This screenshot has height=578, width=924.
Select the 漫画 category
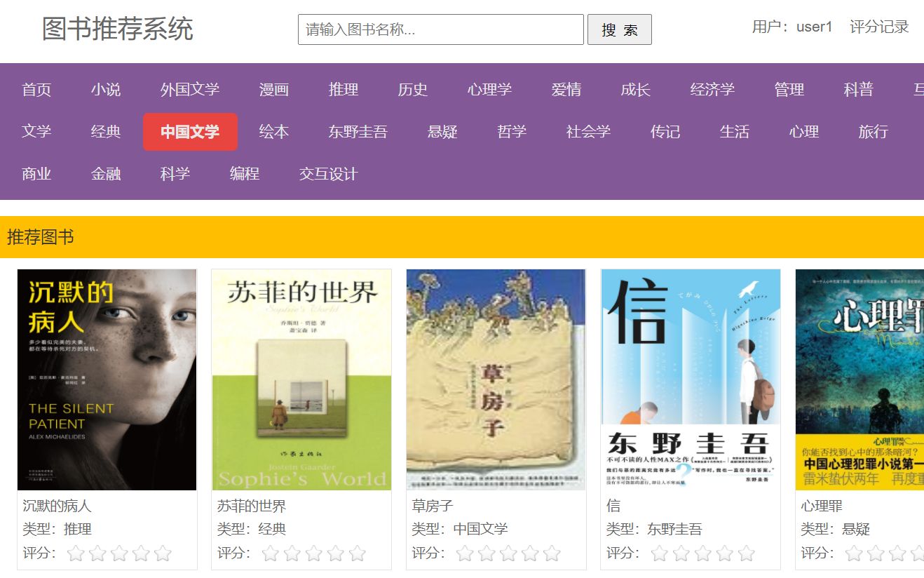(274, 90)
